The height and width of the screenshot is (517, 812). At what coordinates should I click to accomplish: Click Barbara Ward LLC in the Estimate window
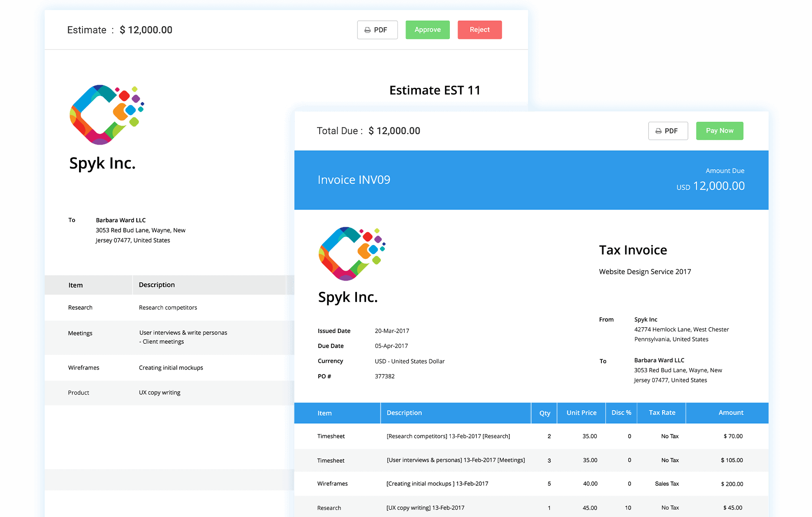[121, 220]
